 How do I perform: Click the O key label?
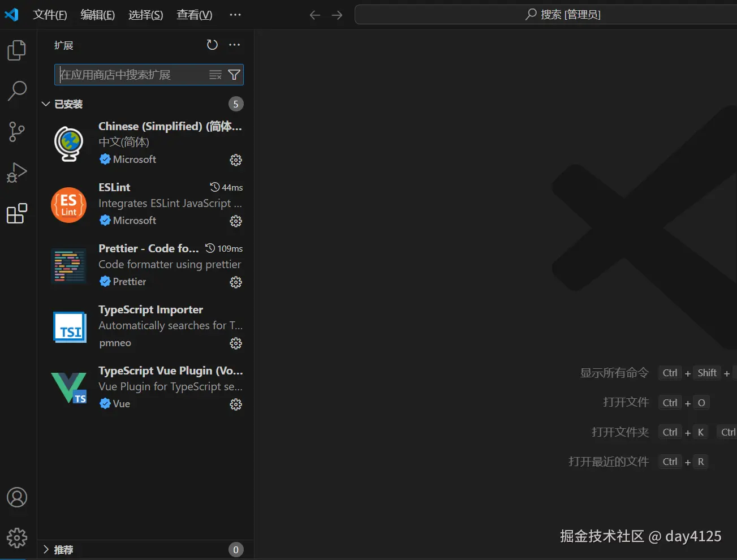point(701,403)
